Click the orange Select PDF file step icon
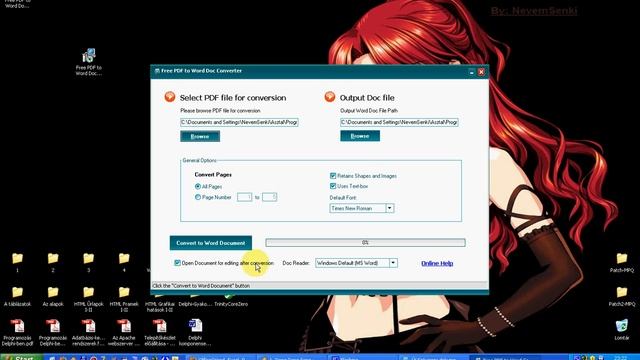Image resolution: width=640 pixels, height=360 pixels. [x=170, y=97]
